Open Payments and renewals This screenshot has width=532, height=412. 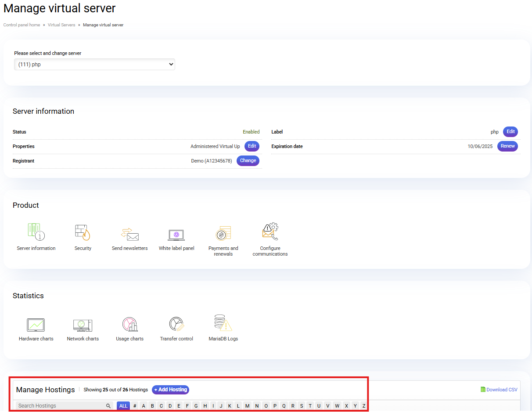pyautogui.click(x=223, y=233)
